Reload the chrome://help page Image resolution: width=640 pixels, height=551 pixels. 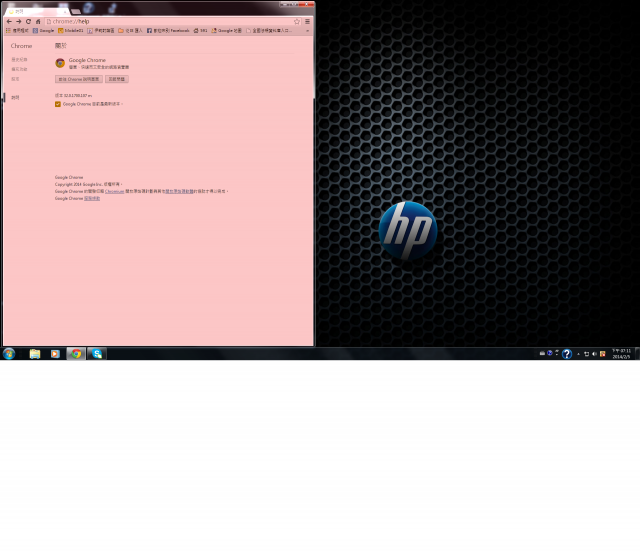click(x=28, y=21)
